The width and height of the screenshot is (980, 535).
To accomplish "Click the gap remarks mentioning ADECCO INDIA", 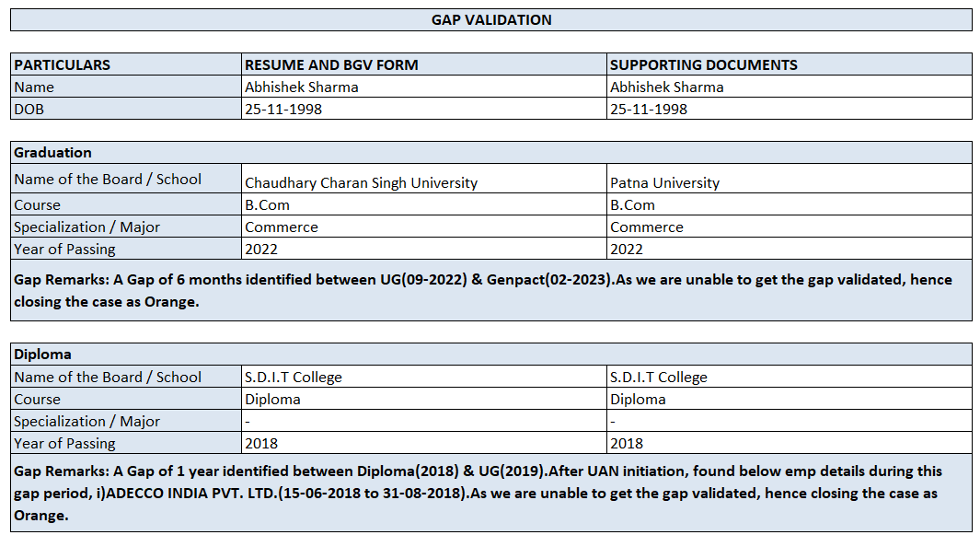I will pos(478,493).
